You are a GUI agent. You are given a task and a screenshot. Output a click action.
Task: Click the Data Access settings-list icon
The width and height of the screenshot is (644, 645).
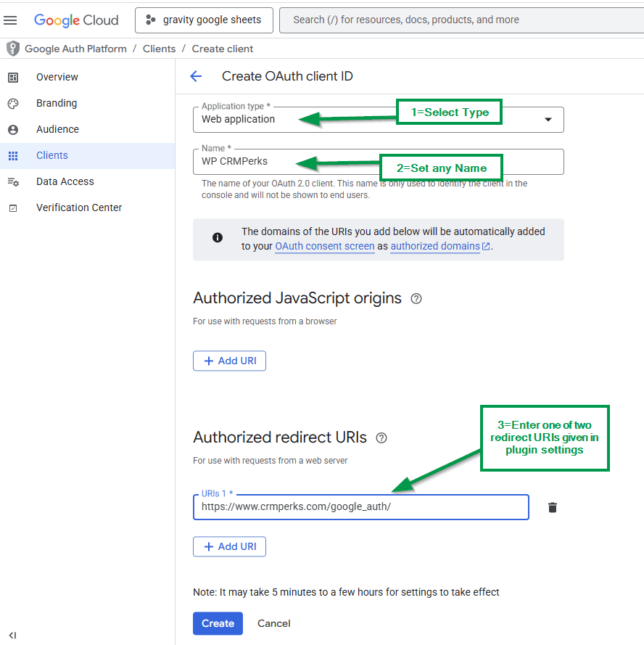point(13,182)
